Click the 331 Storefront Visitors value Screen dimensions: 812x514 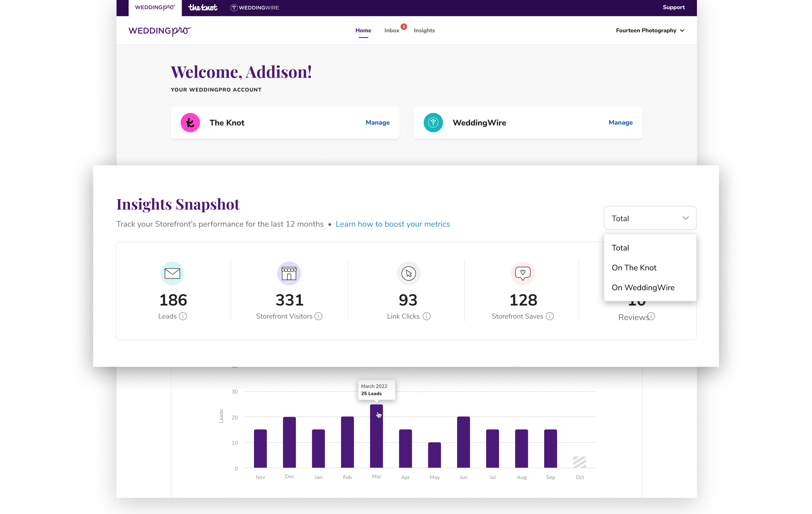click(289, 300)
